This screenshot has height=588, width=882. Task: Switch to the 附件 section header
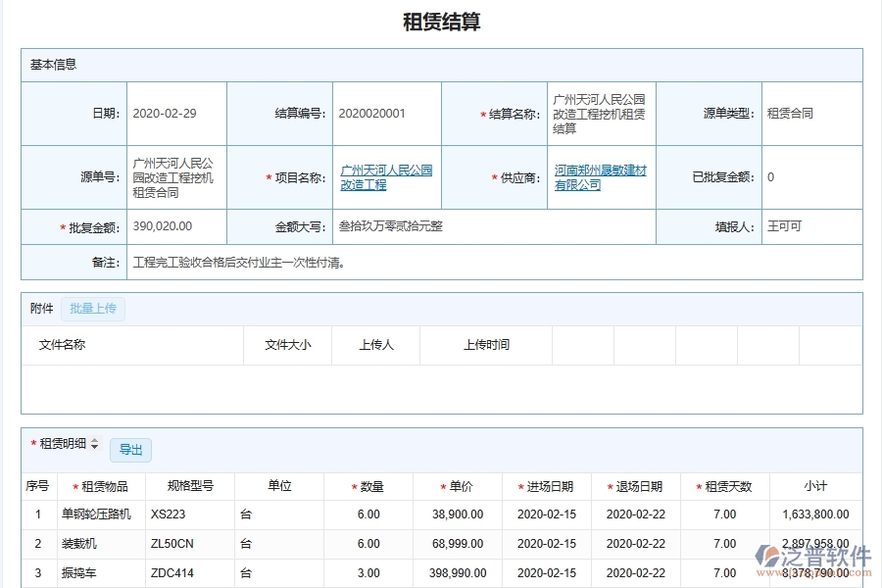point(40,309)
